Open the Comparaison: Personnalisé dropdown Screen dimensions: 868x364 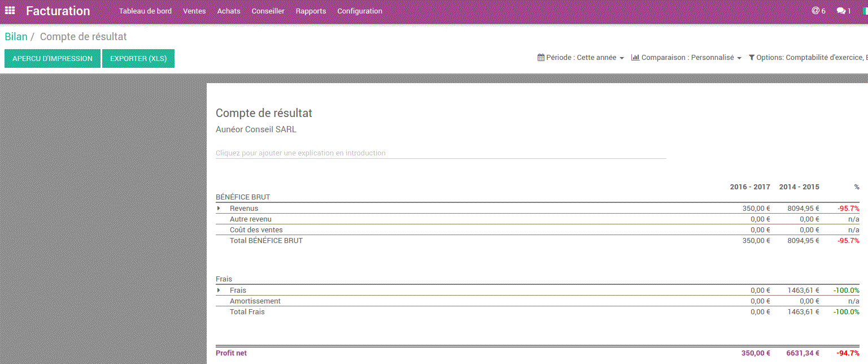tap(686, 57)
